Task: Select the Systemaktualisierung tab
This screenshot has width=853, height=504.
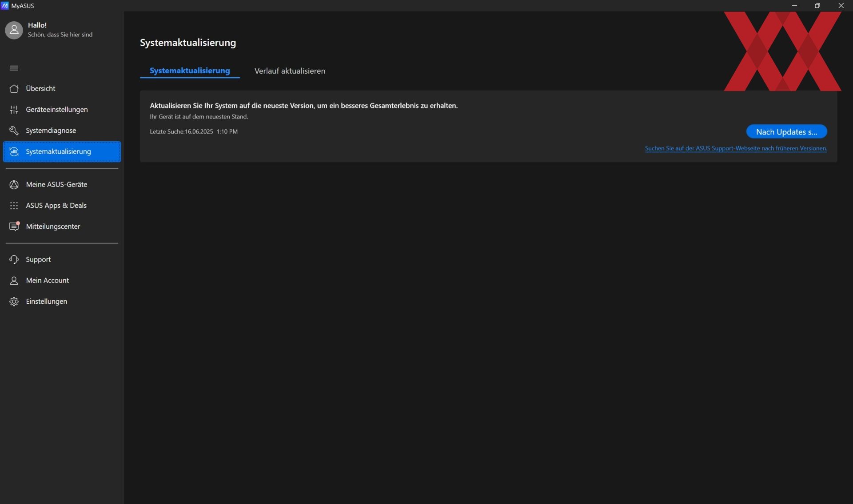Action: pyautogui.click(x=190, y=71)
